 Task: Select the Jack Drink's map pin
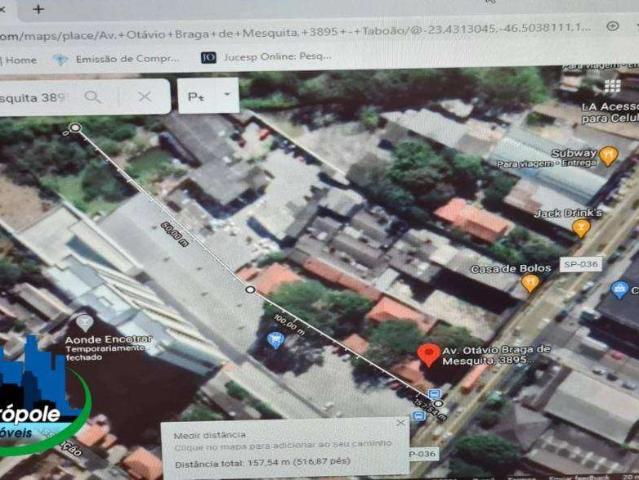[x=581, y=228]
